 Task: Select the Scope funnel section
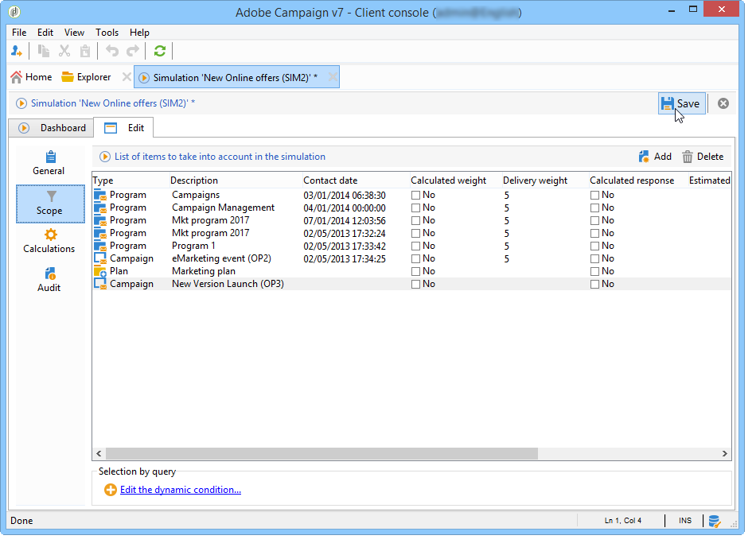[x=50, y=204]
